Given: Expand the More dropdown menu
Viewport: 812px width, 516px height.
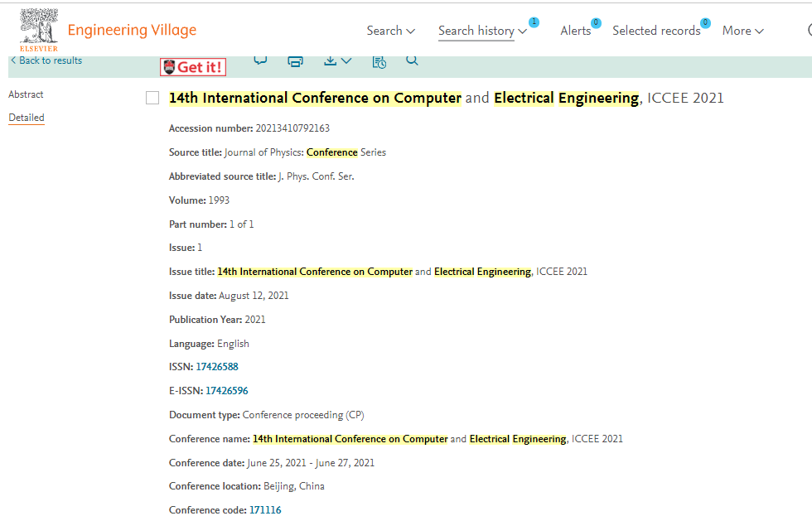Looking at the screenshot, I should pyautogui.click(x=743, y=31).
